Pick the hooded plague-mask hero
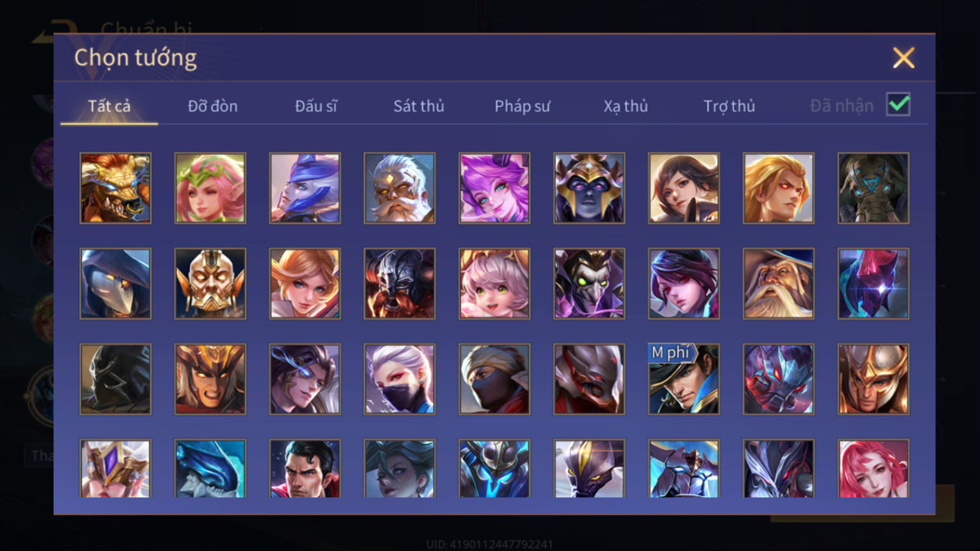The image size is (980, 551). coord(115,284)
